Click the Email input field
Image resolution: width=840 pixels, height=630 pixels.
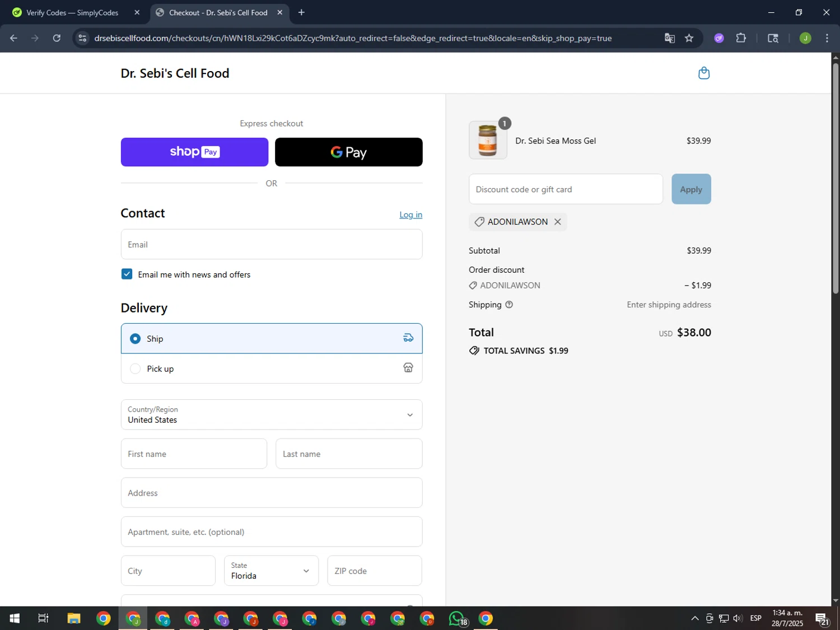272,244
